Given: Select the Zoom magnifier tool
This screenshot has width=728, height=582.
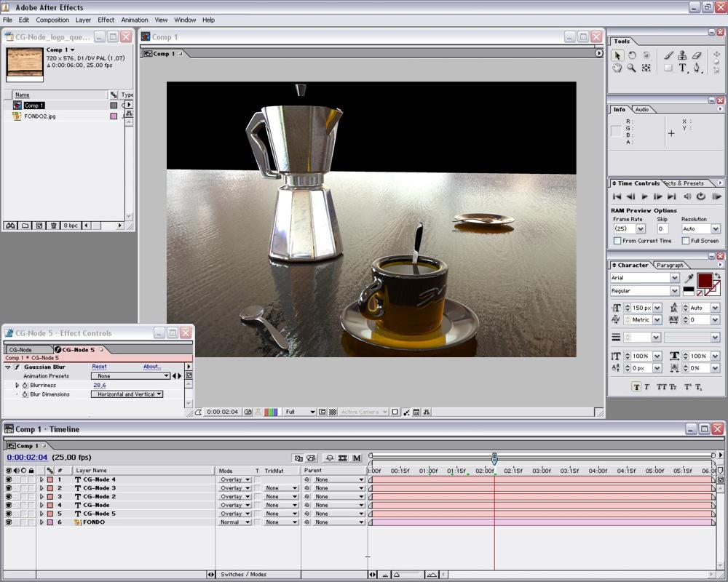Looking at the screenshot, I should click(x=631, y=68).
